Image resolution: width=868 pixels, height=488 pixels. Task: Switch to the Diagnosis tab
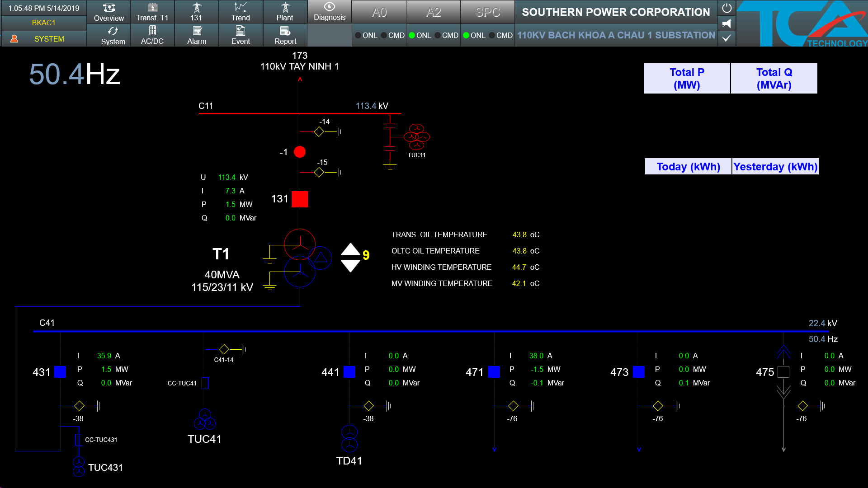330,12
